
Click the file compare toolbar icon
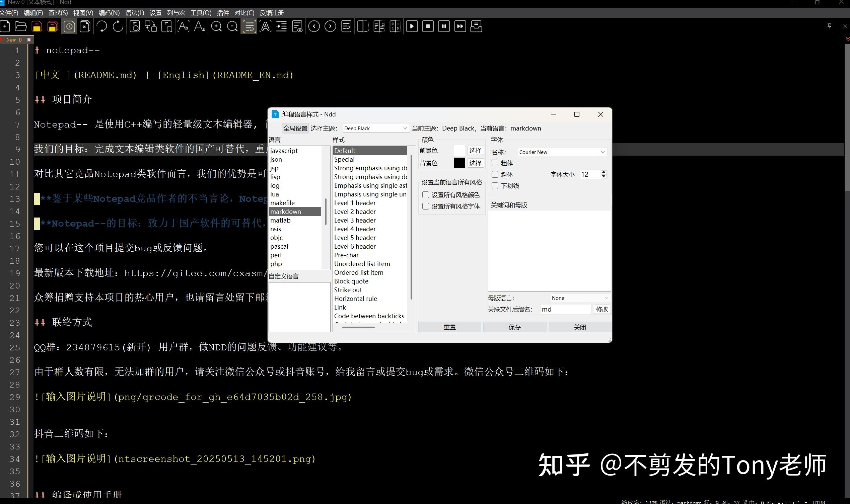(379, 26)
